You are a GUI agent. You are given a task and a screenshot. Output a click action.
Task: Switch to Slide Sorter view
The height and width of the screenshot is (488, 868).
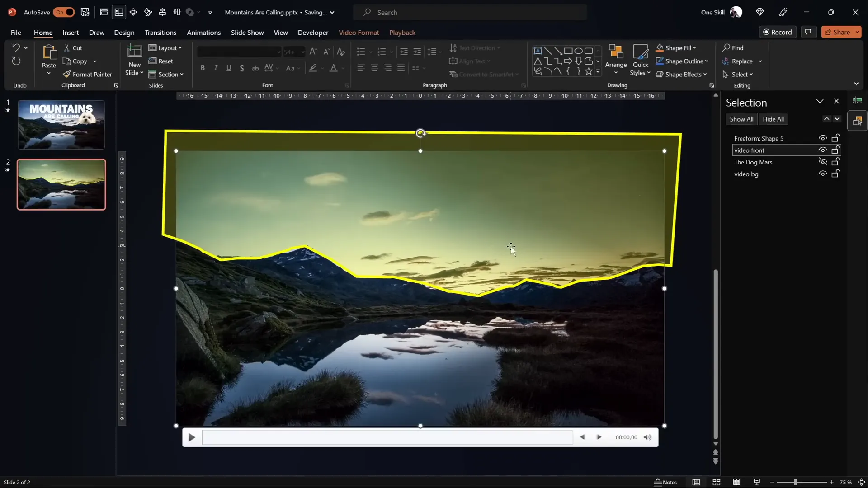[717, 482]
